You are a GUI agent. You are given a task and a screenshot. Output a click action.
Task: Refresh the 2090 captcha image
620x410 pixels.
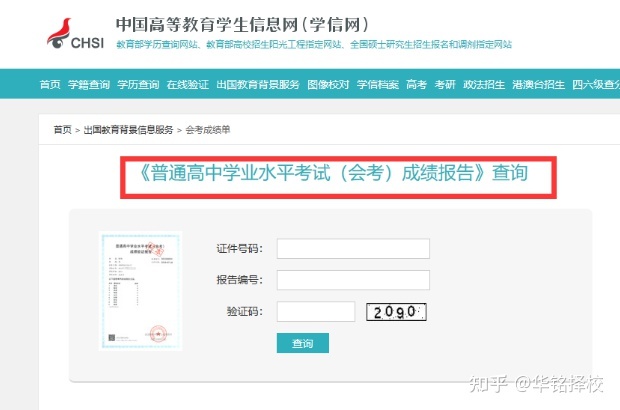396,312
